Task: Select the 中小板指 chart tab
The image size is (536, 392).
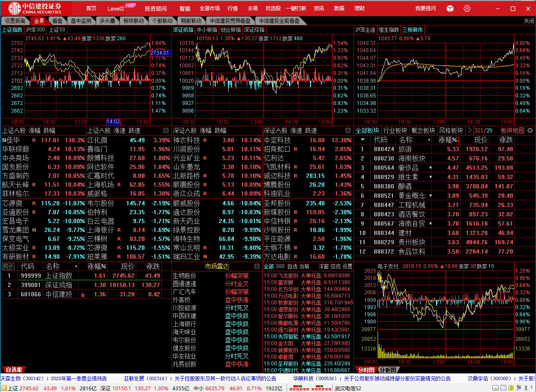Action: tap(207, 30)
